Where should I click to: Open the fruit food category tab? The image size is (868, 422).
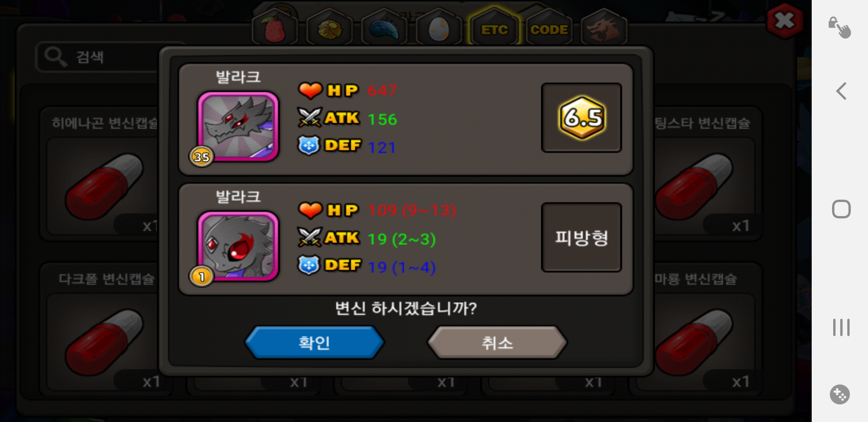(x=275, y=28)
